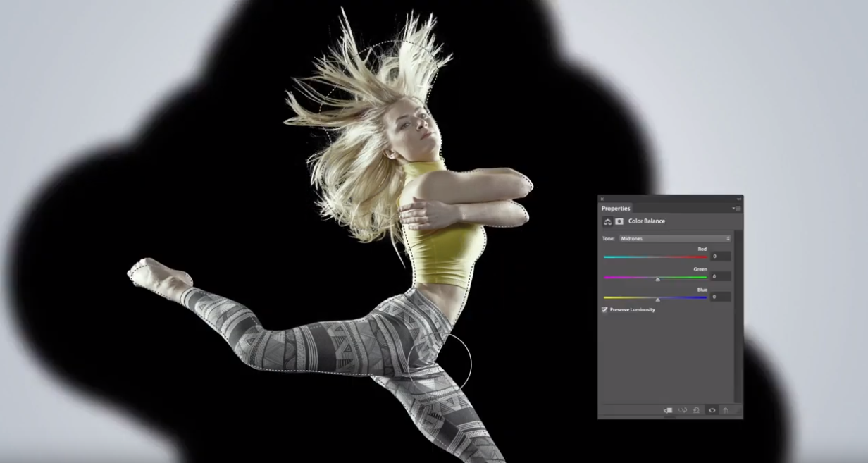Reset Color Balance to defaults icon
The image size is (868, 463).
pyautogui.click(x=696, y=410)
